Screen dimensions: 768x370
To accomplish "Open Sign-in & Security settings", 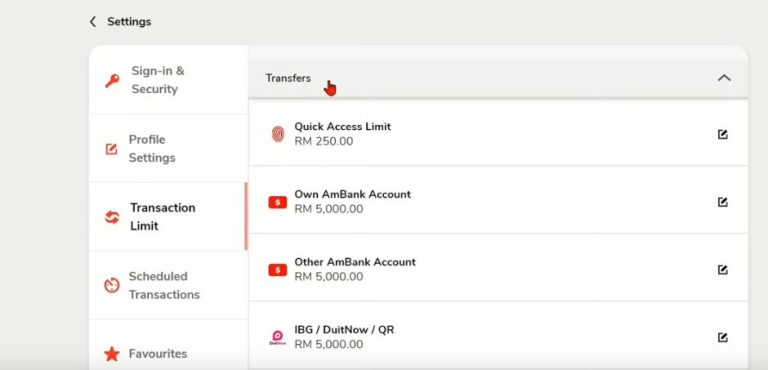I will click(168, 80).
